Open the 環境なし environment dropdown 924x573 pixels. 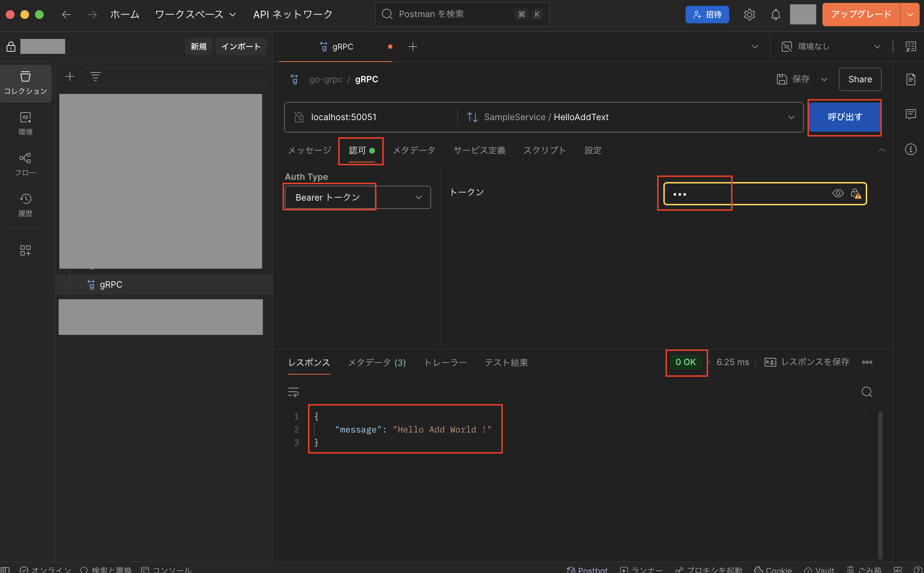(x=831, y=46)
